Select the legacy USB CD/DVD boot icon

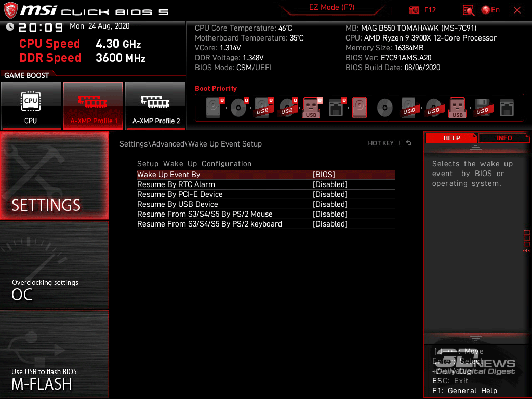pos(434,108)
